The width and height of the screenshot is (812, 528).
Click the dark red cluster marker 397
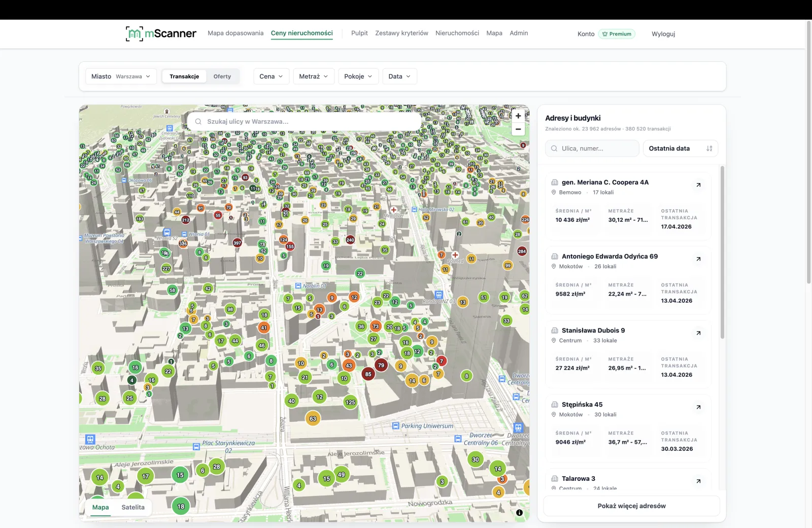pyautogui.click(x=237, y=243)
